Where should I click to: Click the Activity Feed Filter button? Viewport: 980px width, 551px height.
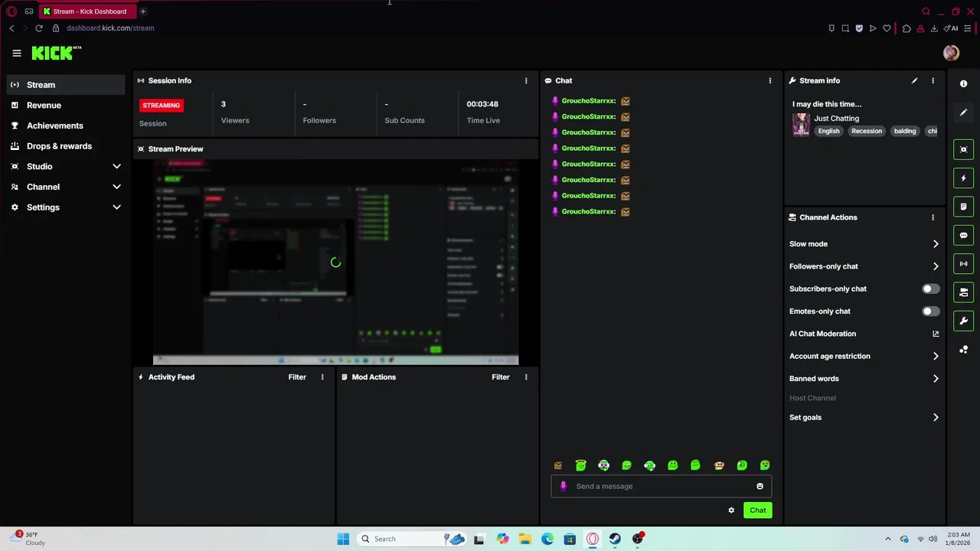297,377
